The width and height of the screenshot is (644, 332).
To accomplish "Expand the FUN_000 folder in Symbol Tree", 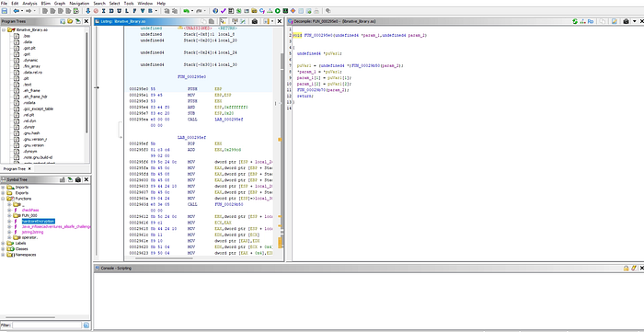I will pos(10,215).
